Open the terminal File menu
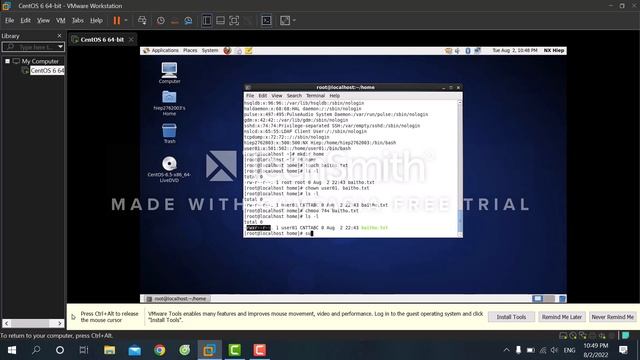The width and height of the screenshot is (640, 360). point(250,96)
